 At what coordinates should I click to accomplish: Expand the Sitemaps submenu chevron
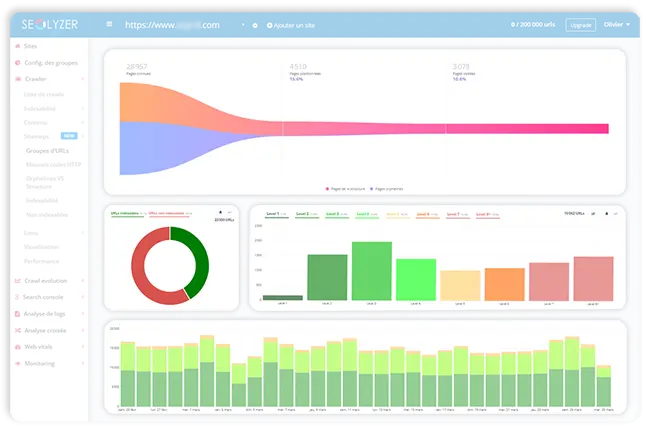click(x=83, y=136)
